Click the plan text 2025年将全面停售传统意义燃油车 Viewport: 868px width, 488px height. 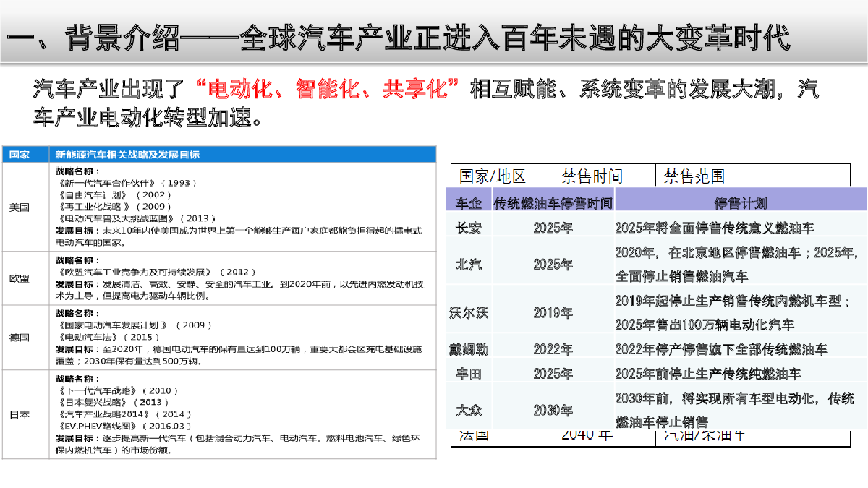[x=715, y=228]
